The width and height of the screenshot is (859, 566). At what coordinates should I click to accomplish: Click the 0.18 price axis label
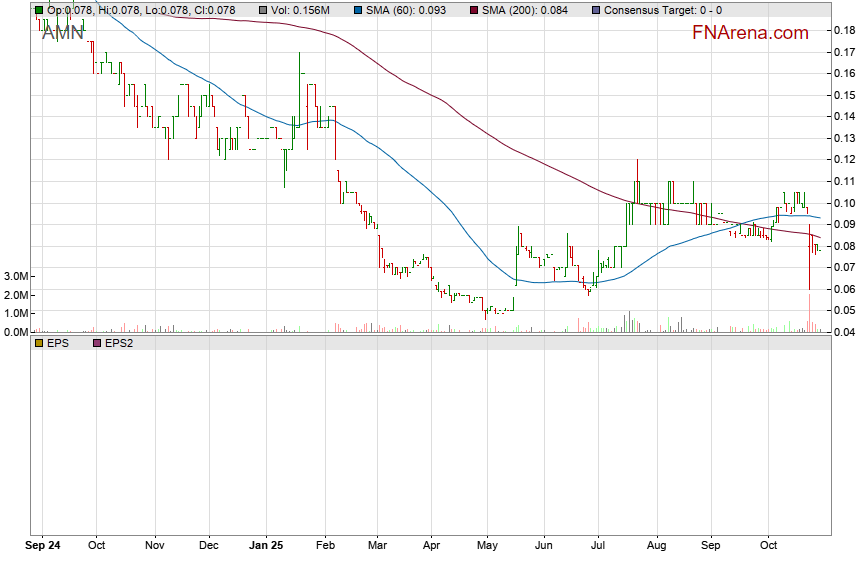(843, 31)
